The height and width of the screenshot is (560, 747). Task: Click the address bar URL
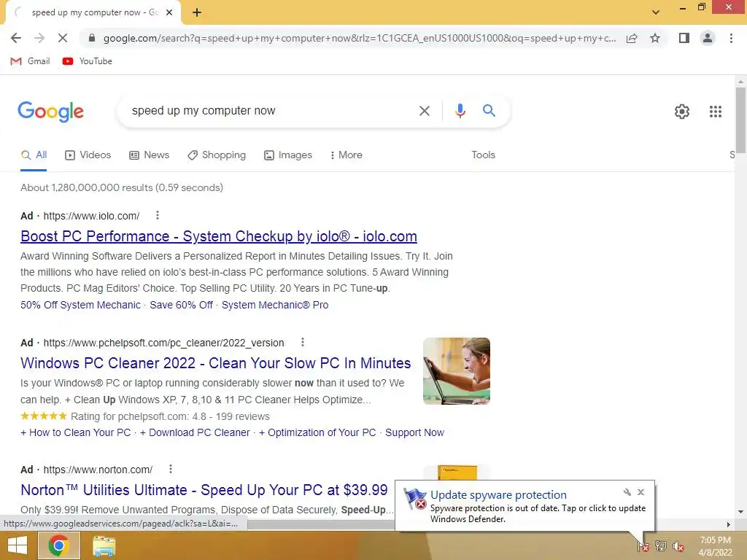(x=359, y=38)
